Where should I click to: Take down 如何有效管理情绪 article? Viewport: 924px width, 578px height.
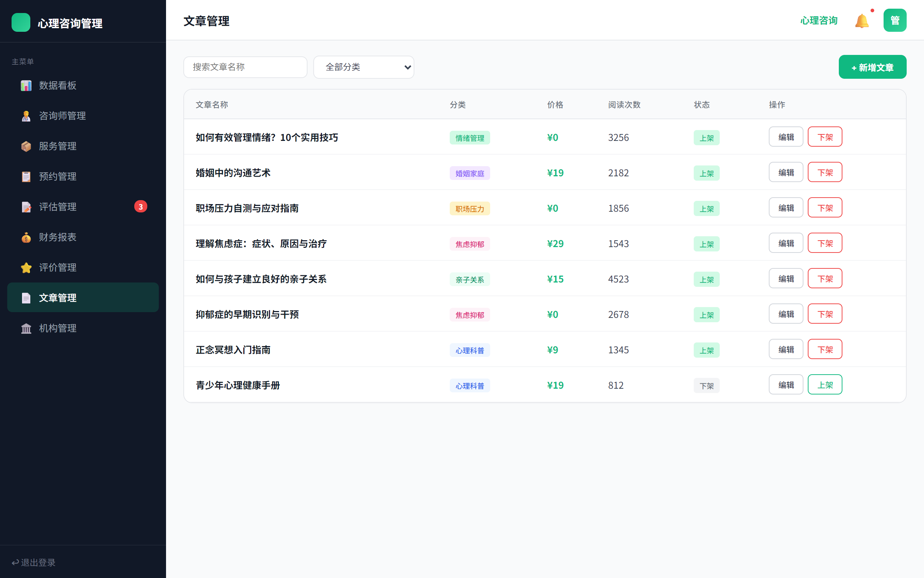[825, 137]
